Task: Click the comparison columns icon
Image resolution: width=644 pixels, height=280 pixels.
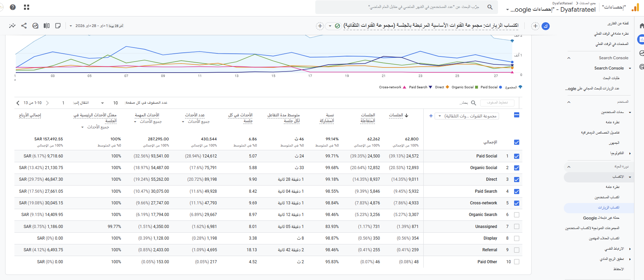Action: tap(47, 26)
